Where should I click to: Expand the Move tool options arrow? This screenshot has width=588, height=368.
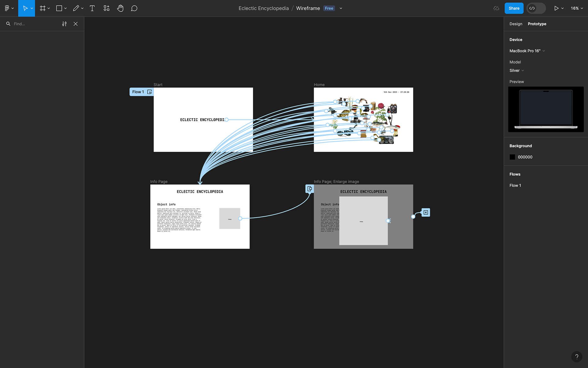pyautogui.click(x=32, y=8)
